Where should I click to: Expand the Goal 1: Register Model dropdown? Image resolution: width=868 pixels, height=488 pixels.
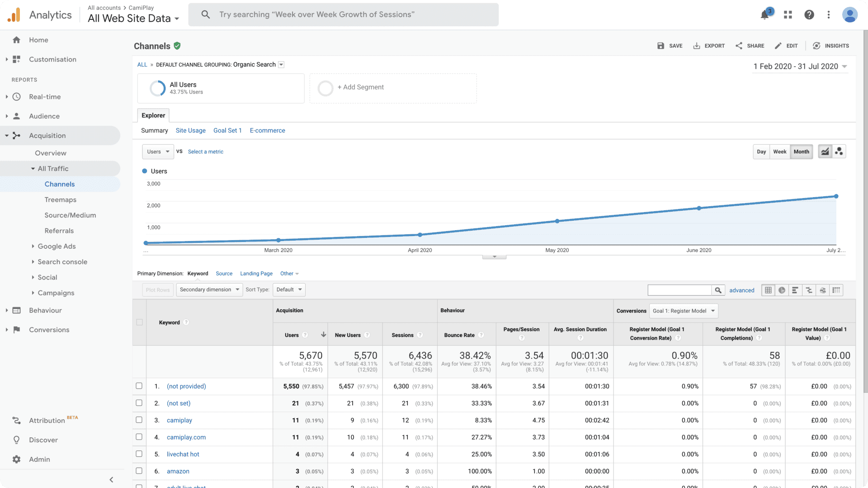[x=684, y=311]
